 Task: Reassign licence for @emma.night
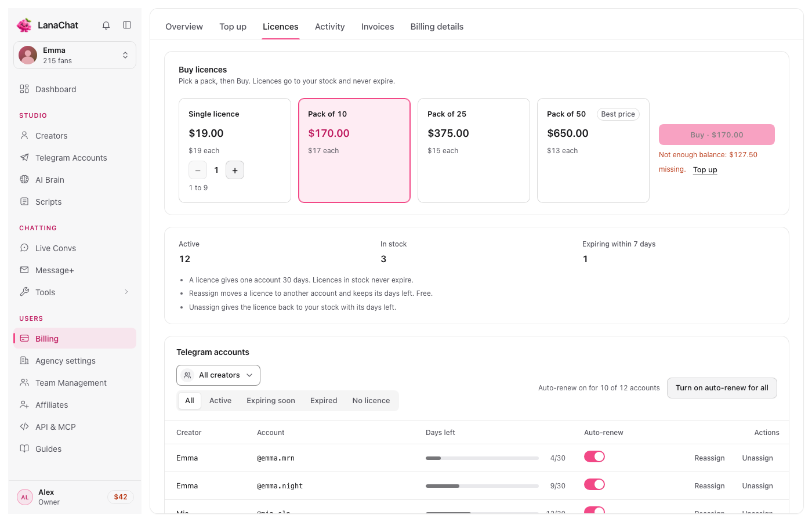pos(710,486)
